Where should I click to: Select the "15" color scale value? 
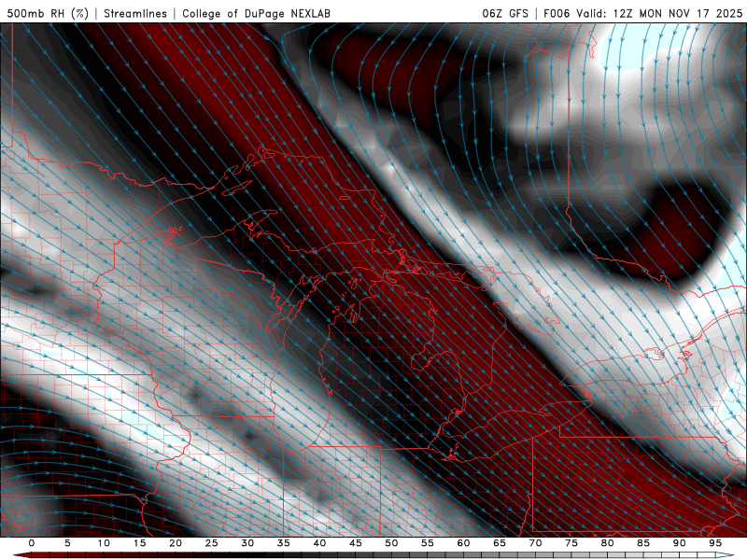coord(139,543)
